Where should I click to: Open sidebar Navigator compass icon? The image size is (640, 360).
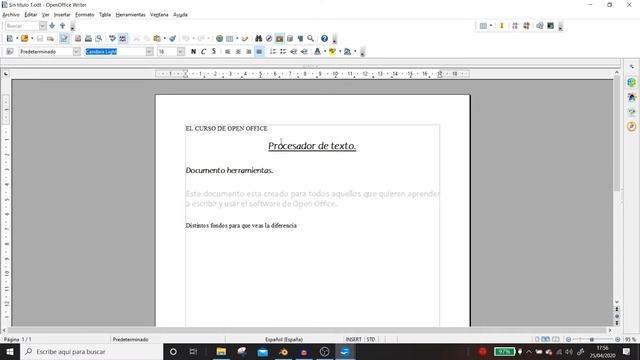pos(632,126)
